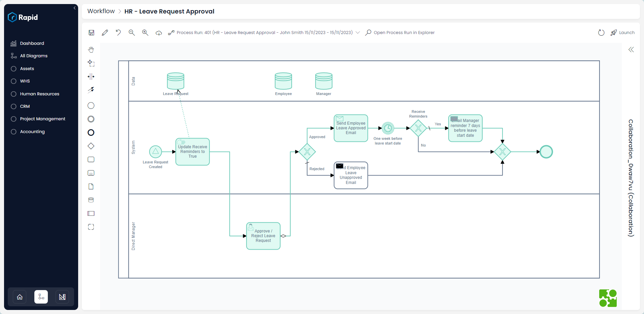Navigate to Dashboard in the sidebar
644x314 pixels.
coord(32,43)
